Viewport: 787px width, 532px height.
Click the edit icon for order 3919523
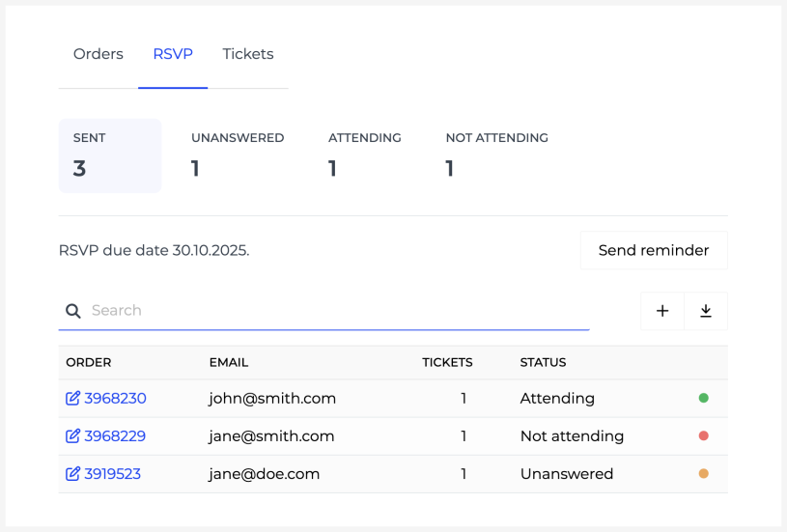point(72,474)
